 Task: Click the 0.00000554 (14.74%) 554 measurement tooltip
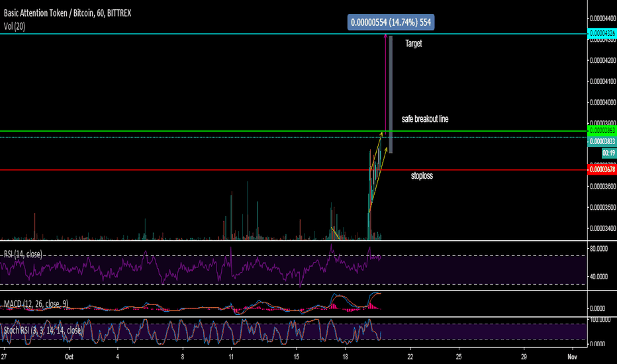391,23
